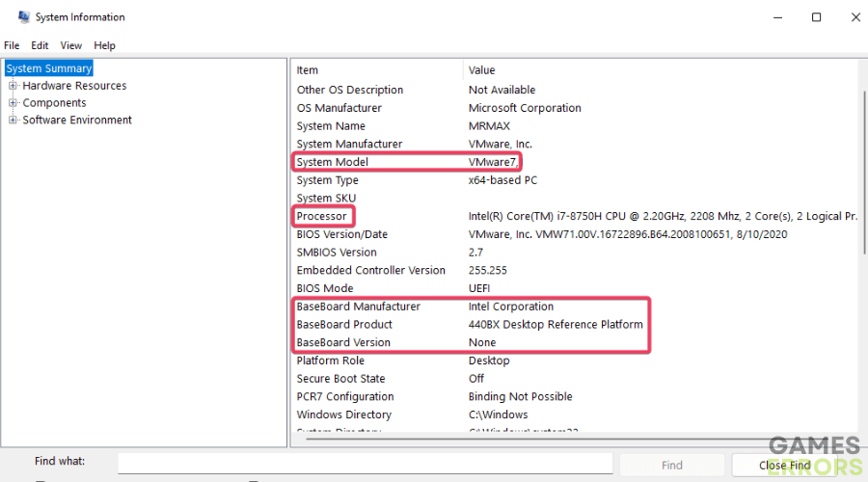This screenshot has height=482, width=868.
Task: Select the BIOS Mode row
Action: click(576, 288)
